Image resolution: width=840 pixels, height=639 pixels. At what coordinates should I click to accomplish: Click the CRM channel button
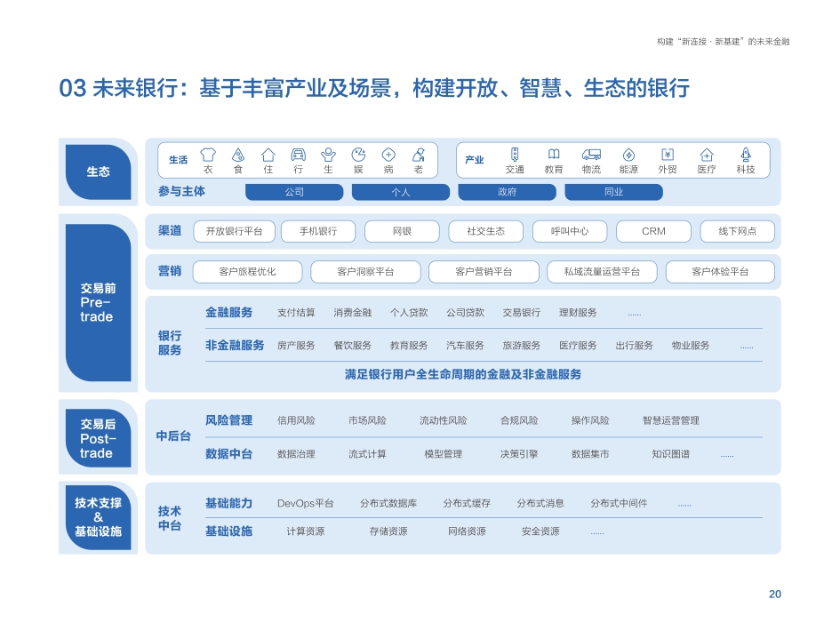653,231
